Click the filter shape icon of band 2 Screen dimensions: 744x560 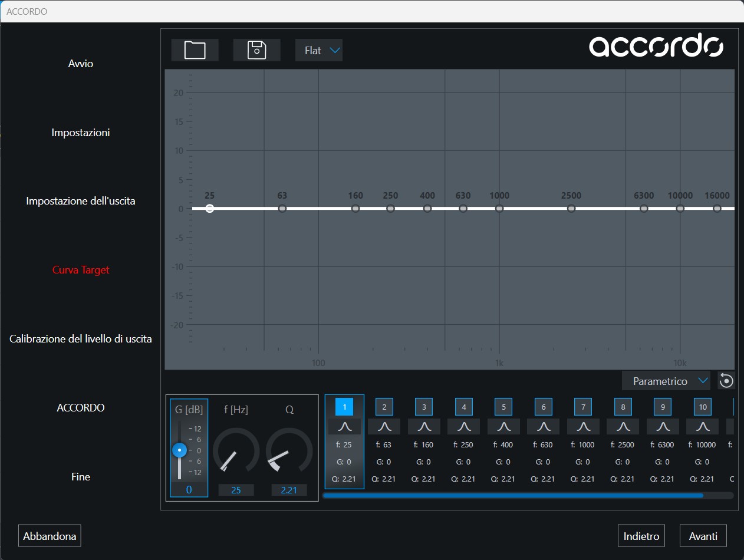384,426
